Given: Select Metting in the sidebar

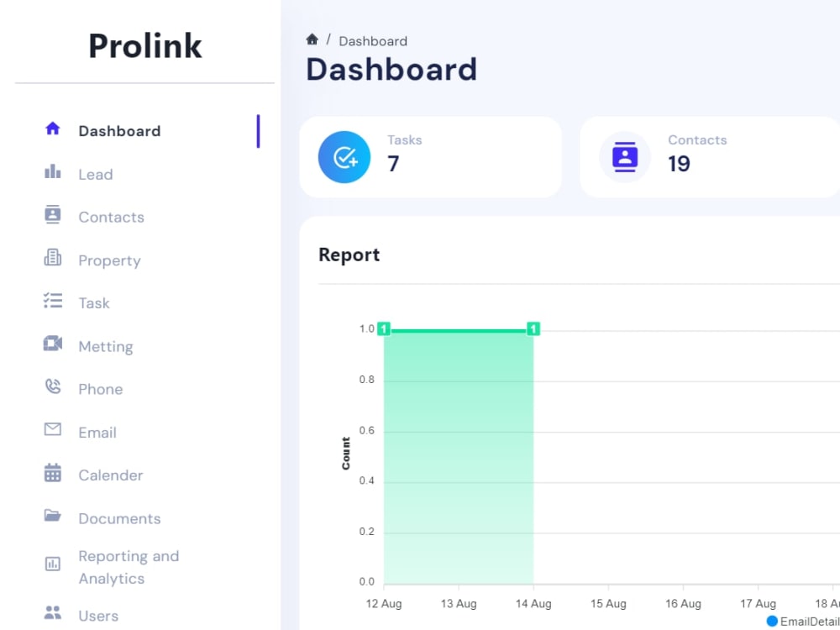Looking at the screenshot, I should 106,347.
